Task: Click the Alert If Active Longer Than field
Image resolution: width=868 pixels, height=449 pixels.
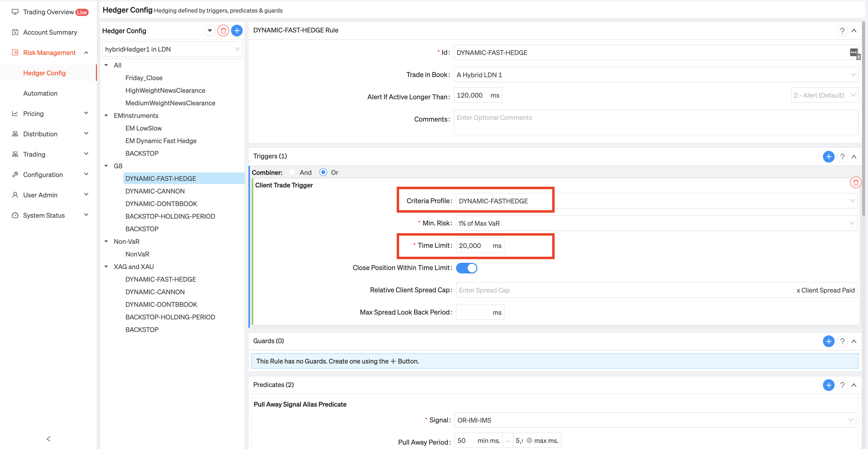Action: click(x=478, y=95)
